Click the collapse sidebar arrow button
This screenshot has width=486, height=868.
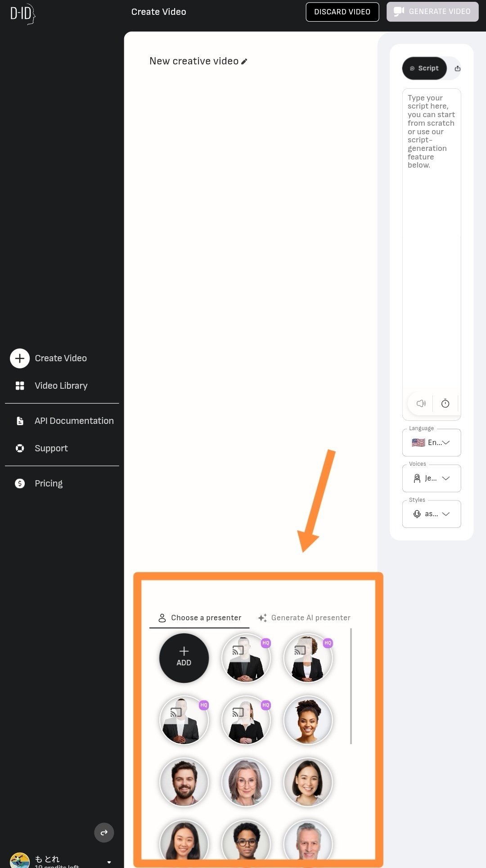tap(104, 833)
